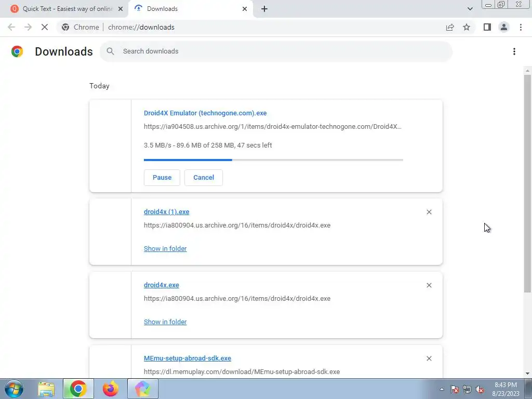This screenshot has height=399, width=532.
Task: Open a new tab with the plus button
Action: 264,9
